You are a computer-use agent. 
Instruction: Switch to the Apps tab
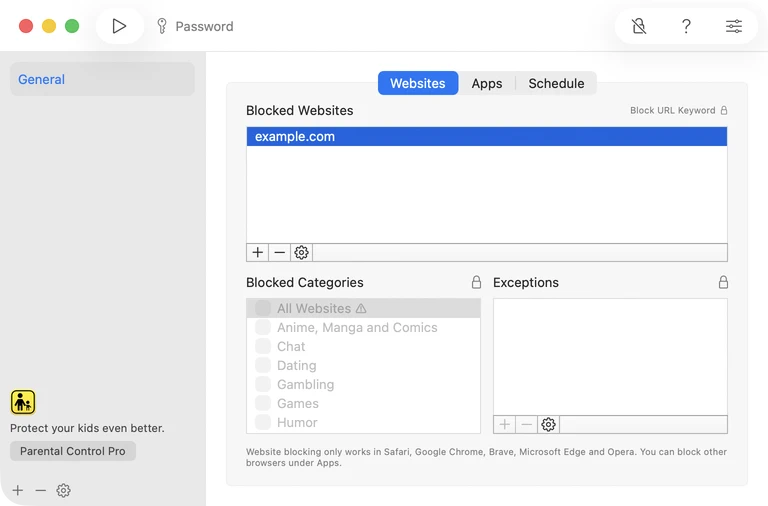(x=487, y=83)
